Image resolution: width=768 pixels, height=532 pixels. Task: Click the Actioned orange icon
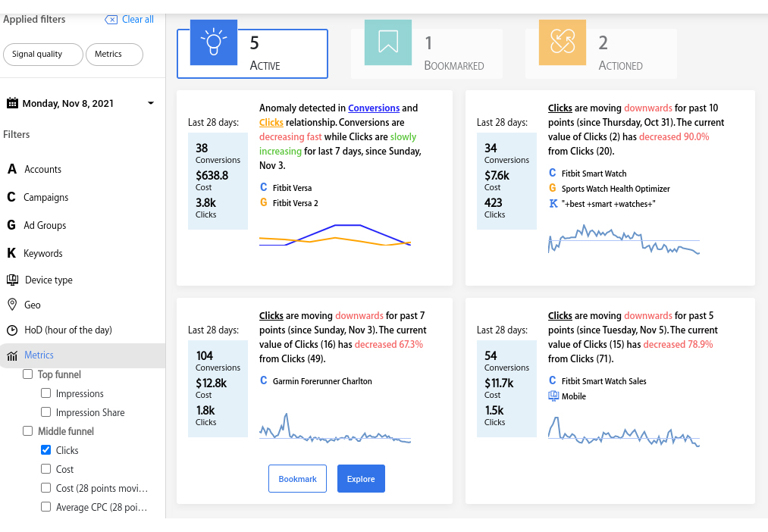(563, 42)
